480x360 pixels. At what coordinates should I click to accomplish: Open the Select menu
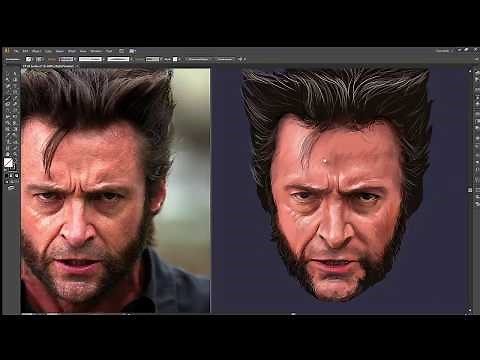[x=60, y=51]
